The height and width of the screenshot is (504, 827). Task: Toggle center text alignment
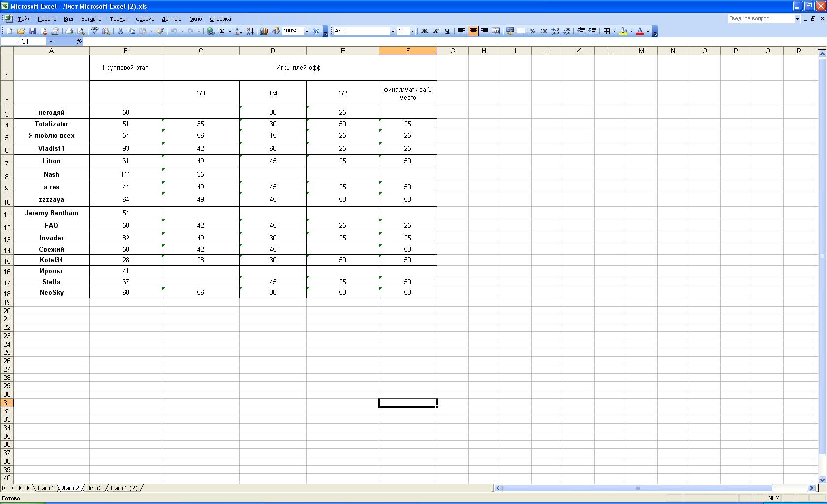coord(473,31)
